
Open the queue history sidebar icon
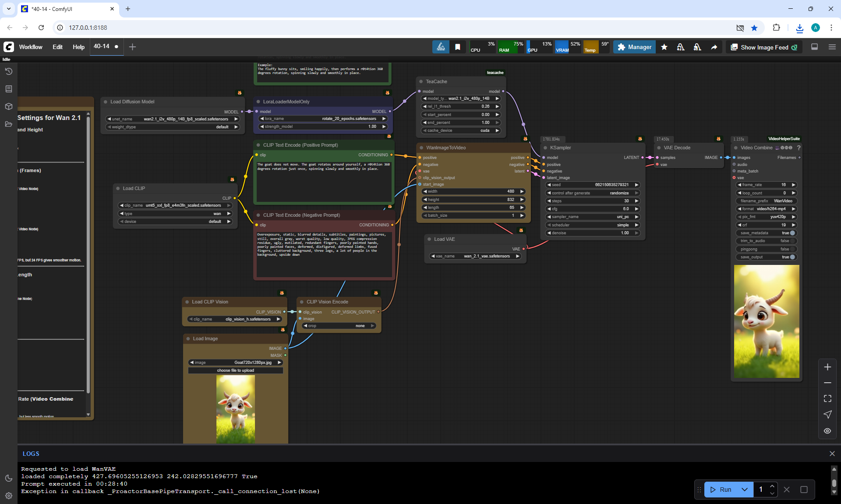pyautogui.click(x=8, y=71)
